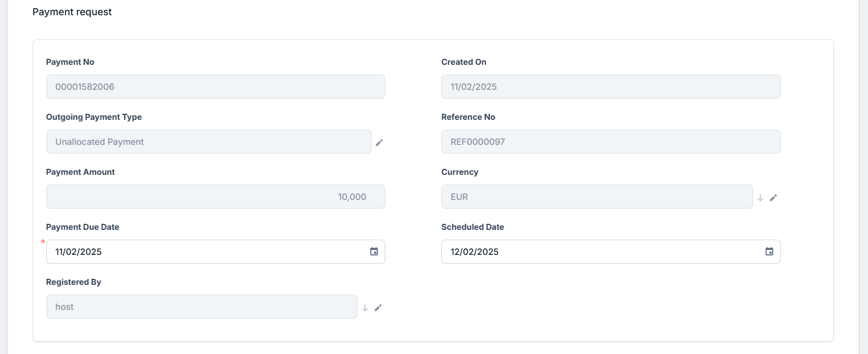
Task: Click the Reference No field REF0000097
Action: point(610,142)
